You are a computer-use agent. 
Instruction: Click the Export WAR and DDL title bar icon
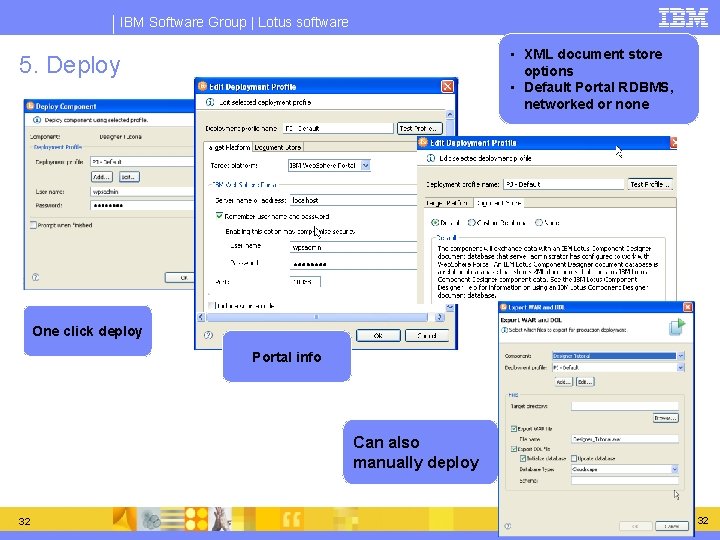[x=503, y=307]
